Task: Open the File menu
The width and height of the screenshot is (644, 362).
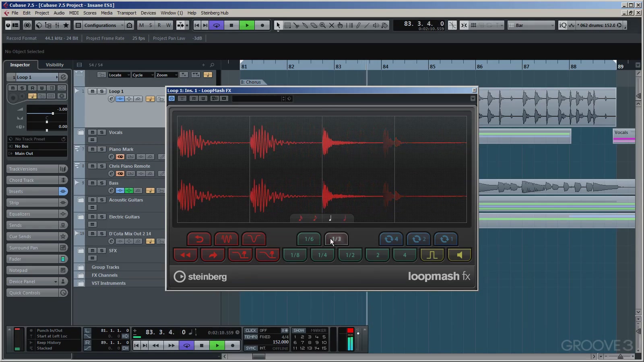Action: (x=15, y=13)
